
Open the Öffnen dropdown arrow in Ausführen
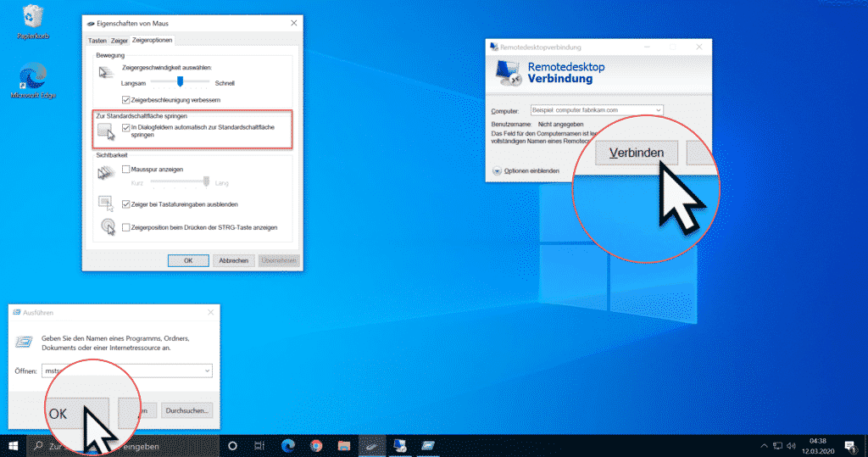(x=207, y=371)
